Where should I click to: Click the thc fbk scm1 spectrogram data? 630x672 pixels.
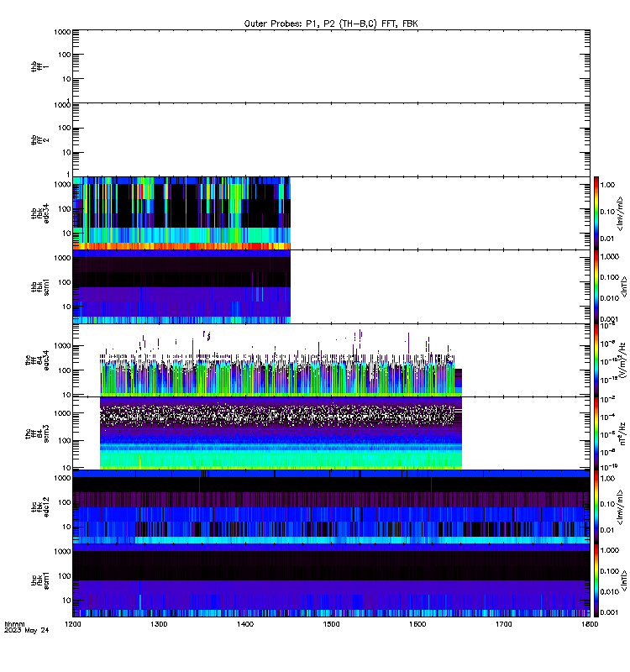tap(331, 580)
